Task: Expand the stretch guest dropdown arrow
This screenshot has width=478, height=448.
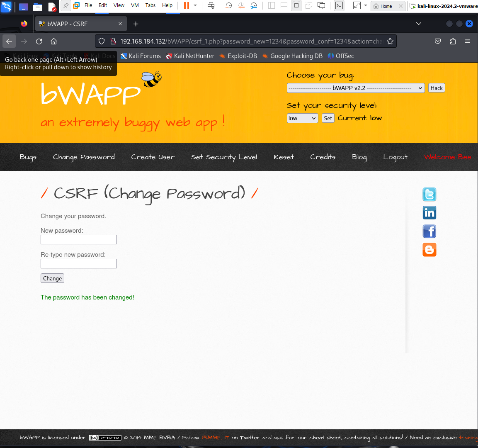Action: point(366,5)
